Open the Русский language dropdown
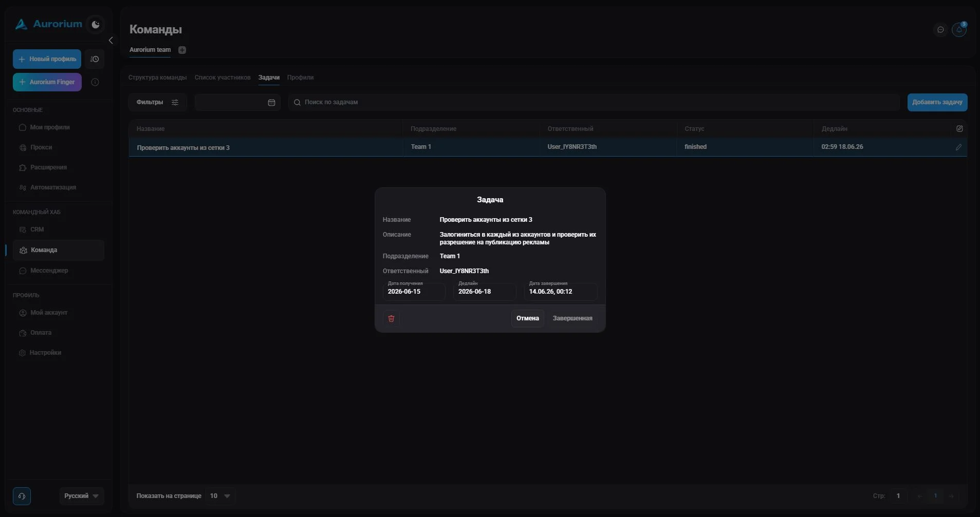Screen dimensions: 980x517 [82, 496]
